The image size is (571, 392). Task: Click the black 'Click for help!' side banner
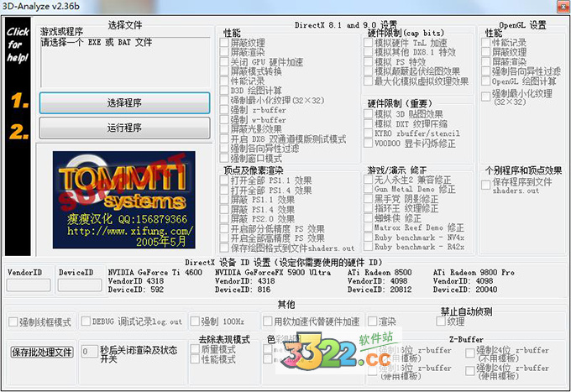click(18, 136)
